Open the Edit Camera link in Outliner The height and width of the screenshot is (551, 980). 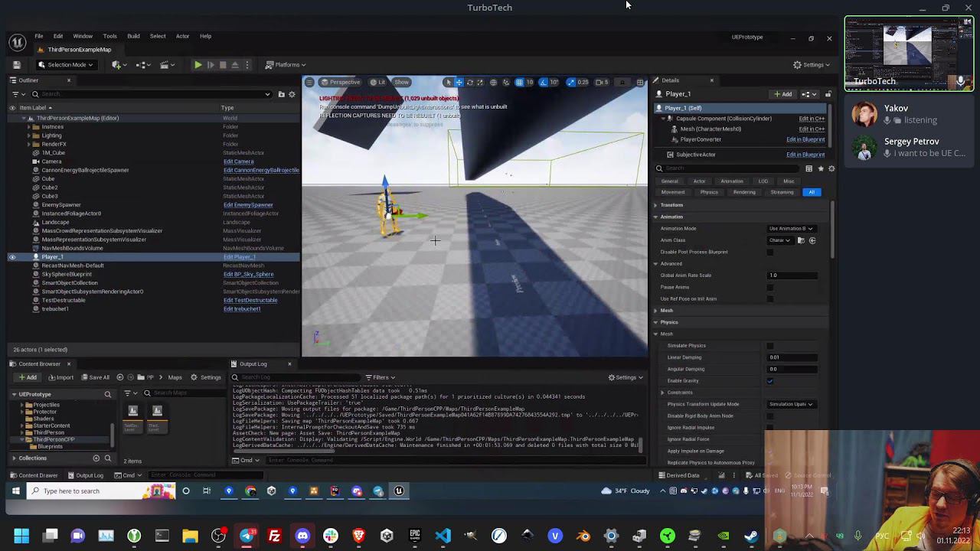point(238,161)
